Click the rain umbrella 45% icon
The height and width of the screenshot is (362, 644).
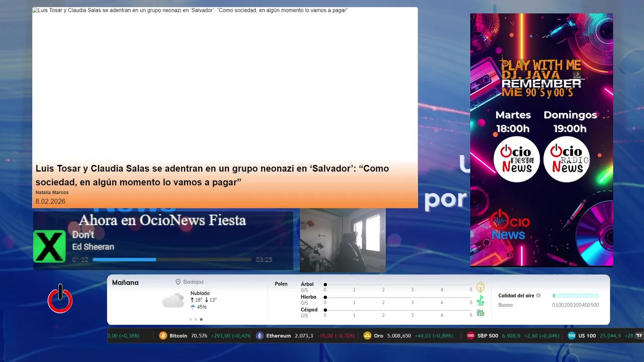[x=193, y=307]
